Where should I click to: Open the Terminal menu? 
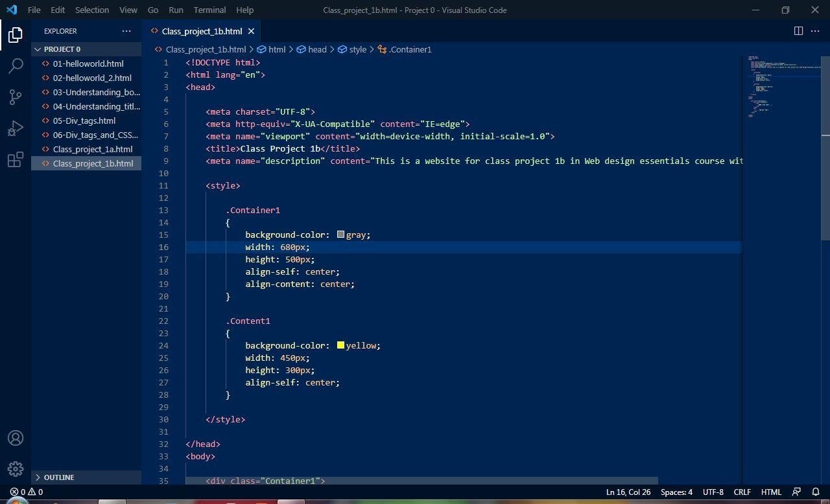pyautogui.click(x=209, y=10)
